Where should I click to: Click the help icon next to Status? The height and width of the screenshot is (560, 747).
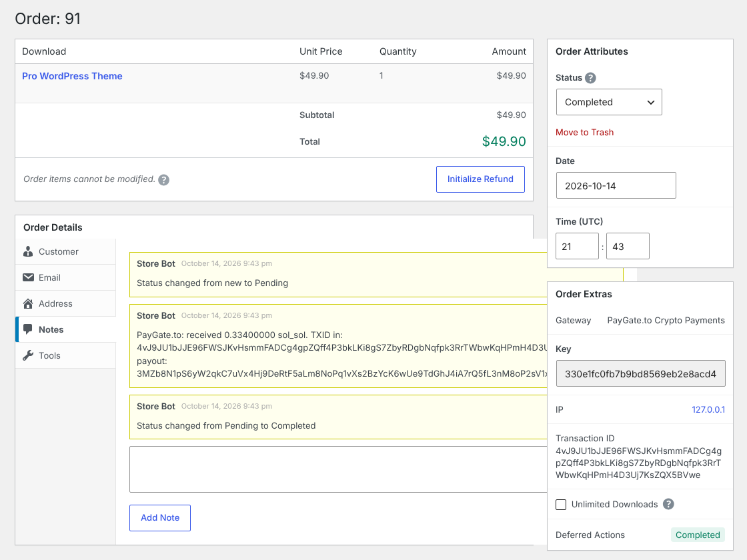590,78
